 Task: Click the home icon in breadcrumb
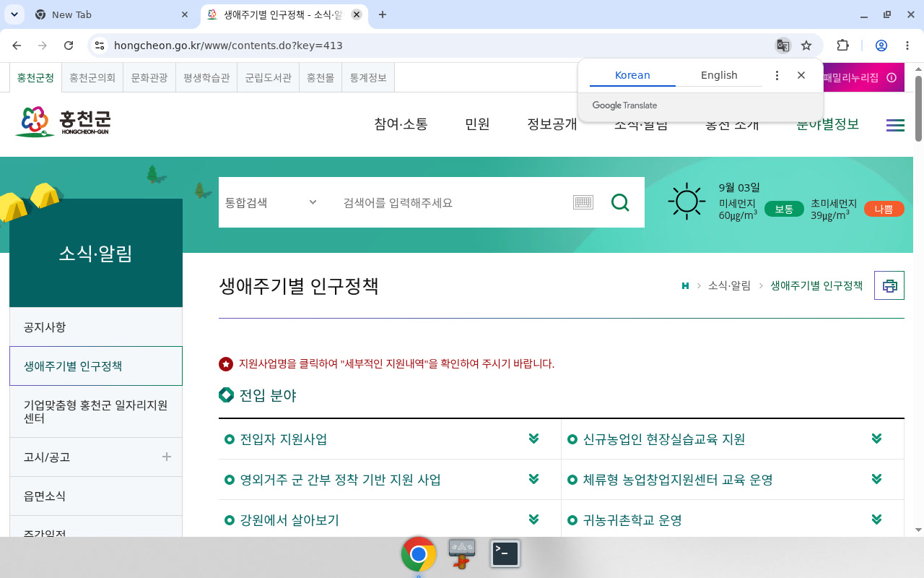coord(685,286)
